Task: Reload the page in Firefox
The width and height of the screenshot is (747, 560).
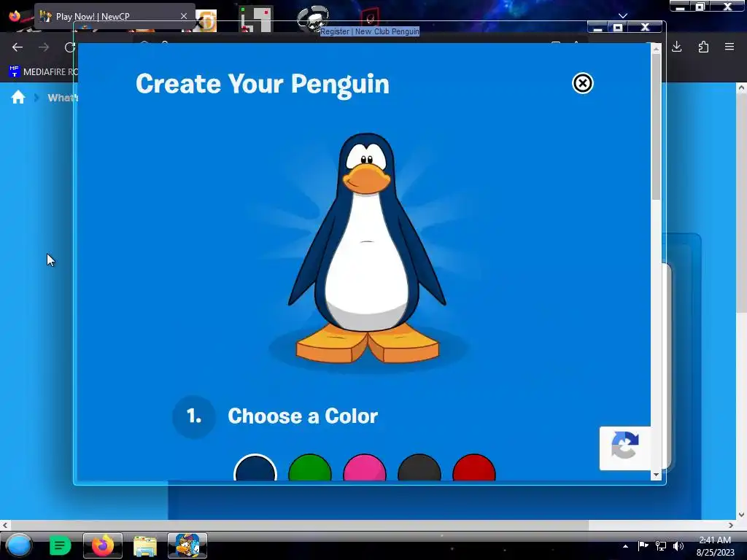Action: (69, 47)
